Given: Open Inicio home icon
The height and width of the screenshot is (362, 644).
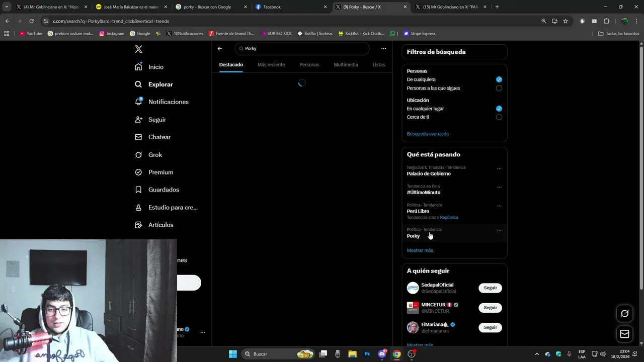Looking at the screenshot, I should 138,67.
